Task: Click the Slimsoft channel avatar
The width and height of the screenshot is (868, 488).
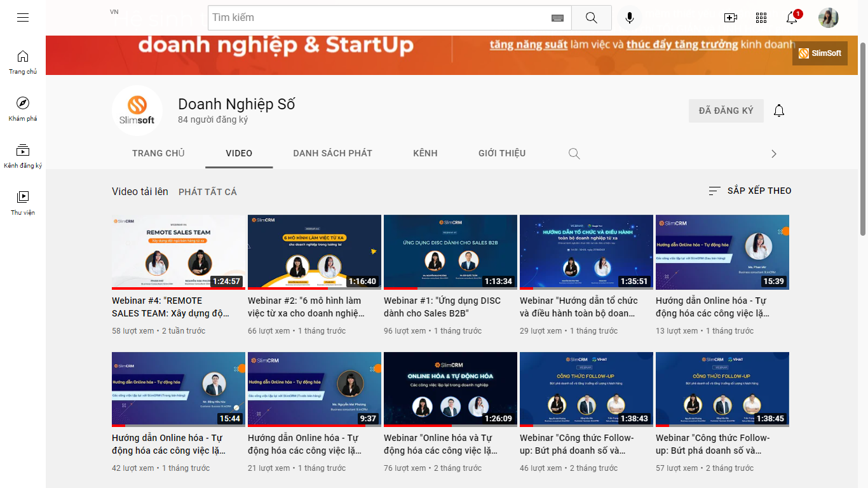Action: coord(137,111)
